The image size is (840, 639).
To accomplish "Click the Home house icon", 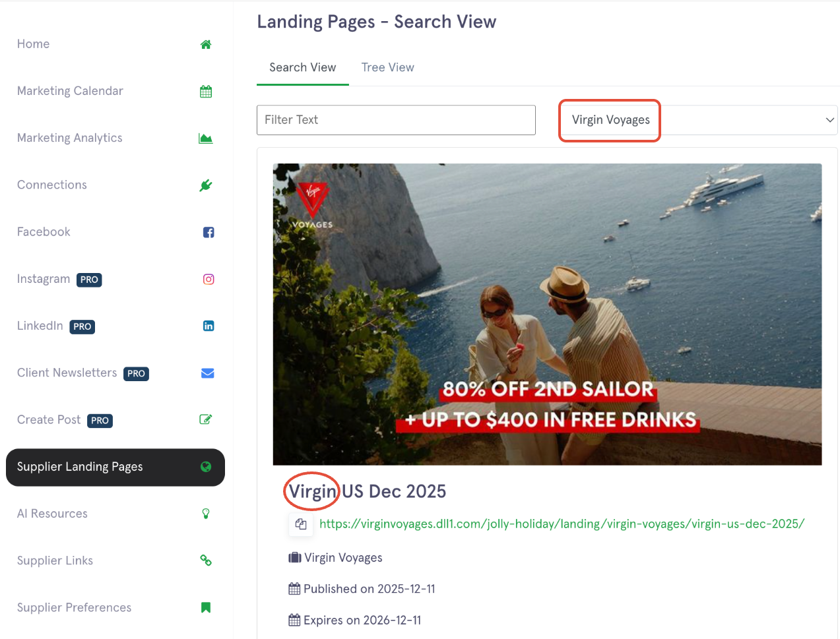I will pos(206,44).
